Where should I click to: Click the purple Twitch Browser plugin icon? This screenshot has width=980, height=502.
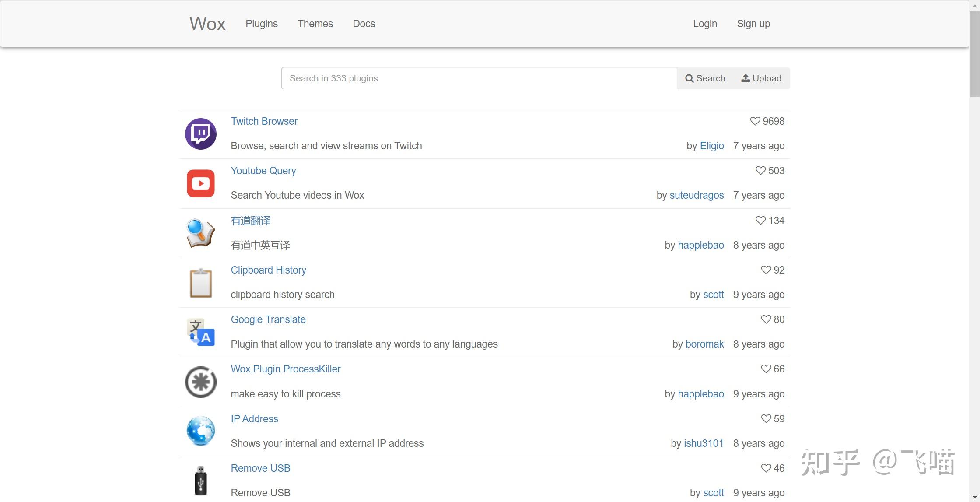click(200, 134)
